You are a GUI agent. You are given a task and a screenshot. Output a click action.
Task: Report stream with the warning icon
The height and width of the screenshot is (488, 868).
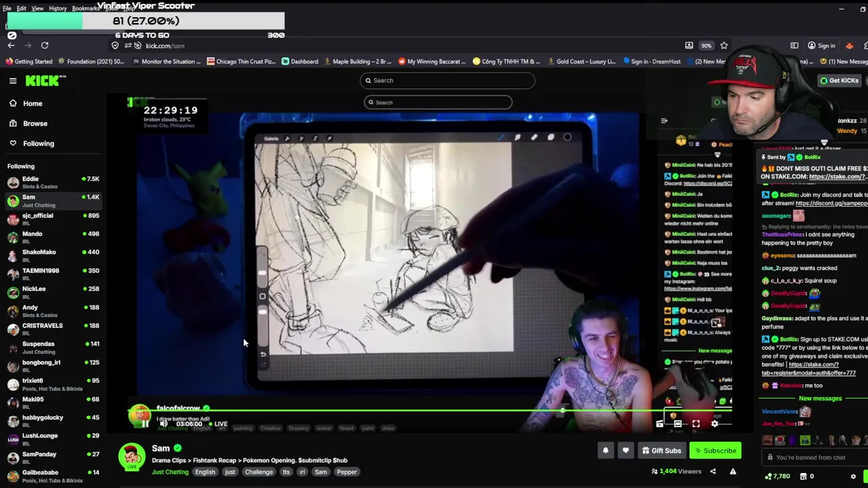pyautogui.click(x=732, y=472)
